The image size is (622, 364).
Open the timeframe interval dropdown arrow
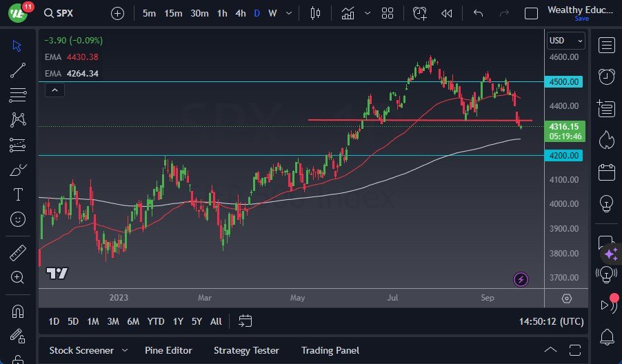click(x=288, y=13)
